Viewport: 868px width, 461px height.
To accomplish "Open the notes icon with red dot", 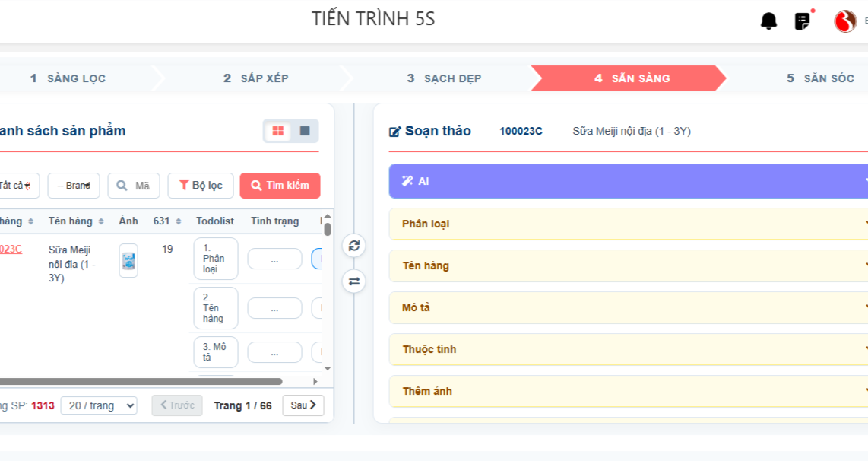I will (802, 21).
